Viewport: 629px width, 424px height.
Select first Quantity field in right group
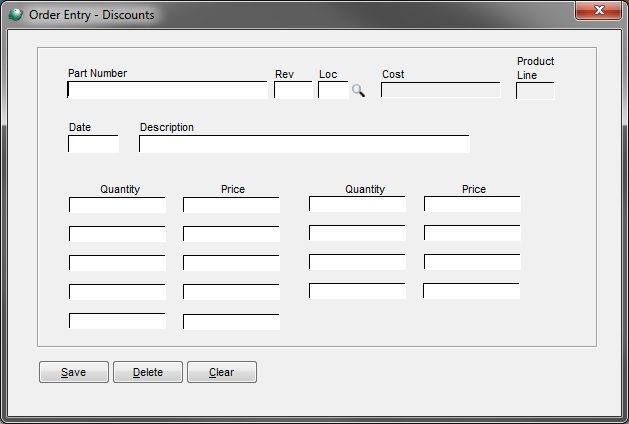(x=357, y=204)
